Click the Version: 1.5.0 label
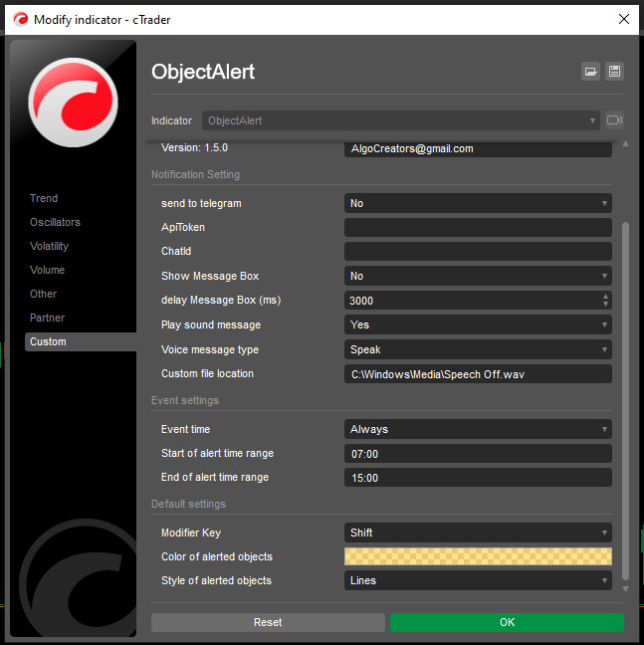 pos(194,147)
